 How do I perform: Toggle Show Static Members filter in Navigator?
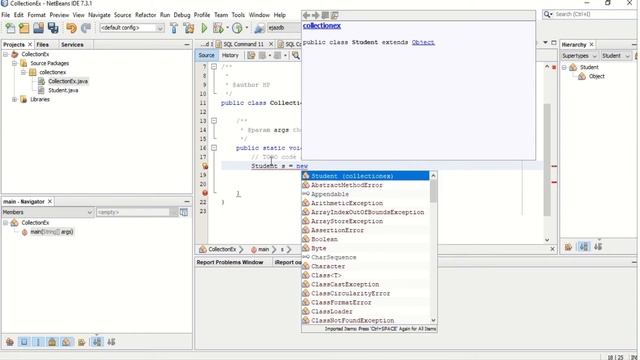pos(38,342)
